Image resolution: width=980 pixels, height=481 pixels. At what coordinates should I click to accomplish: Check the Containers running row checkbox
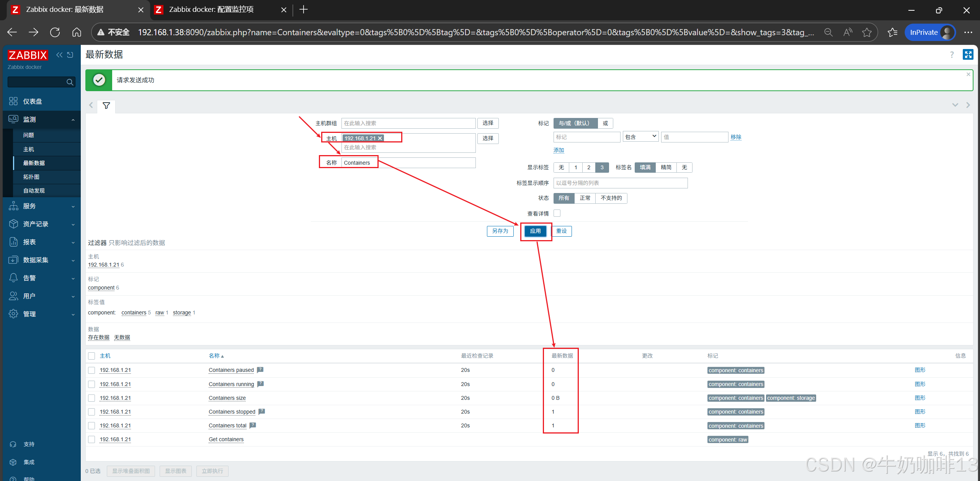91,384
